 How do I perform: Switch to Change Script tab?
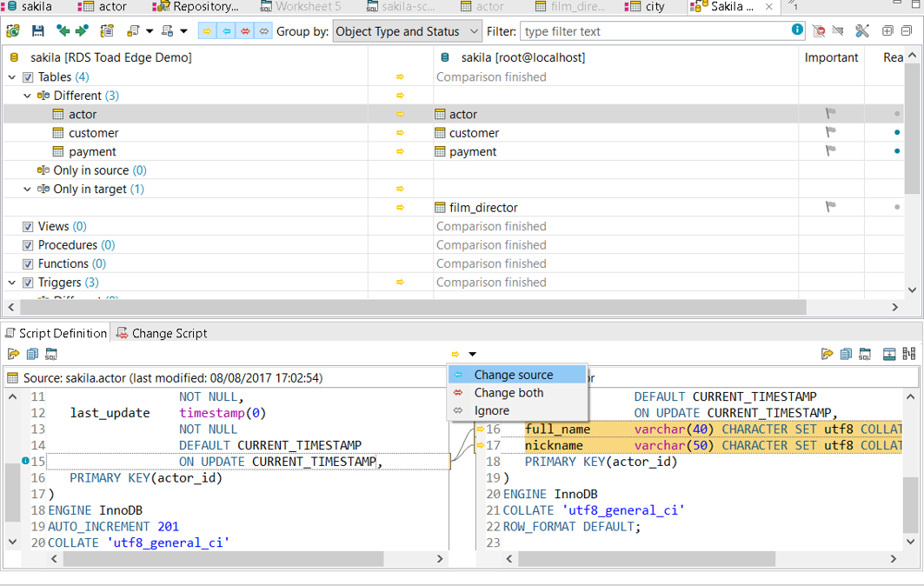pos(162,333)
